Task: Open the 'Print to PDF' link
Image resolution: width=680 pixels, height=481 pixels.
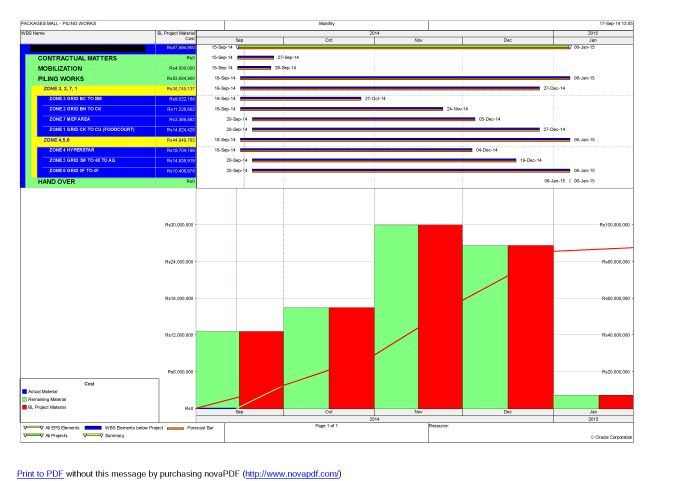Action: [x=40, y=474]
